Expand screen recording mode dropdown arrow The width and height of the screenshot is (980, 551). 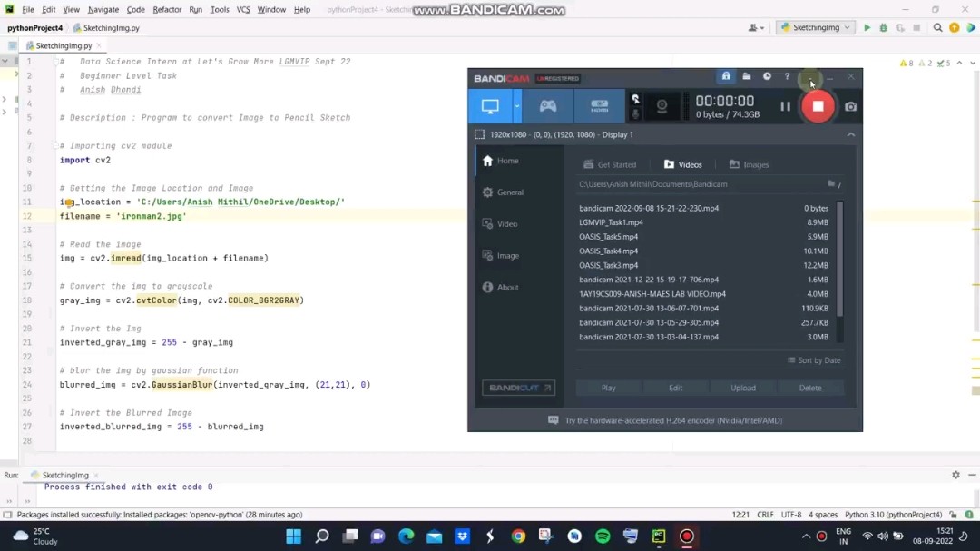coord(517,106)
